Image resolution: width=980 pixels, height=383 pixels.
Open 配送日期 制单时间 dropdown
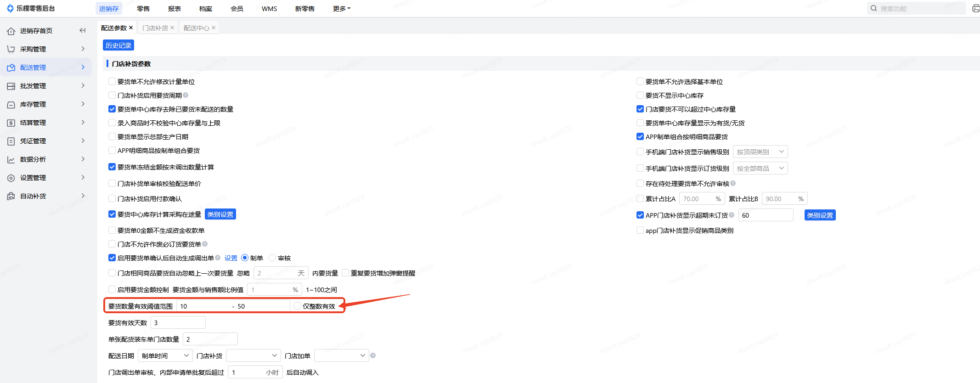coord(165,355)
